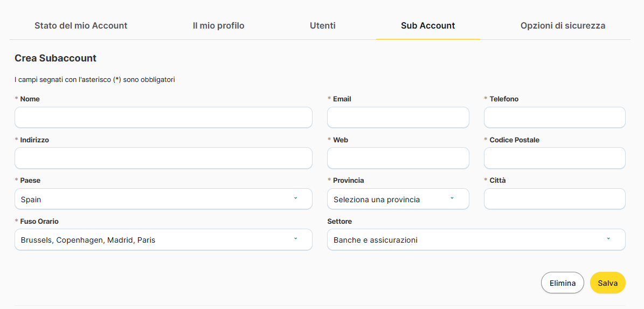Image resolution: width=644 pixels, height=309 pixels.
Task: Click the Indirizzo address field
Action: tap(163, 159)
